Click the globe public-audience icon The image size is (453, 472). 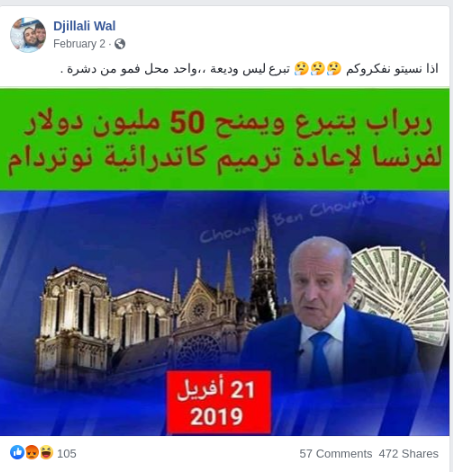(120, 44)
